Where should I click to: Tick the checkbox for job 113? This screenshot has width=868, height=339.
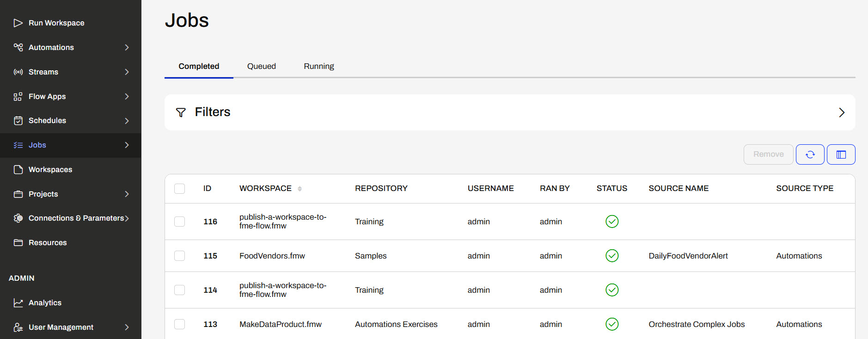click(x=179, y=324)
